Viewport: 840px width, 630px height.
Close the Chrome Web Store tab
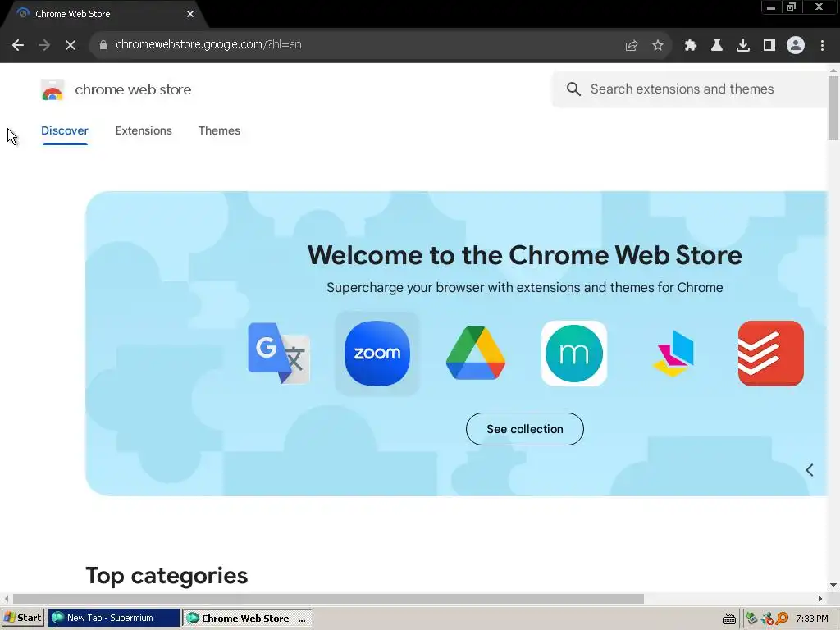tap(190, 14)
